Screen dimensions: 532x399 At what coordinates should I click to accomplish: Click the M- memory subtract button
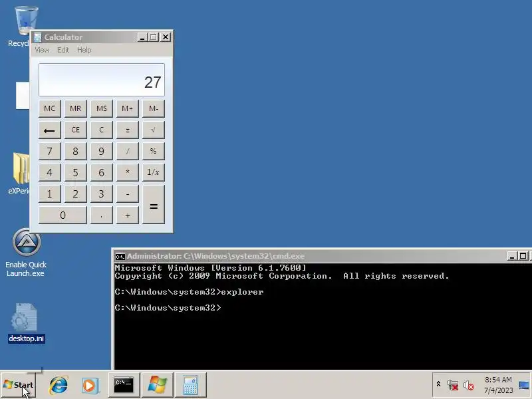[154, 108]
